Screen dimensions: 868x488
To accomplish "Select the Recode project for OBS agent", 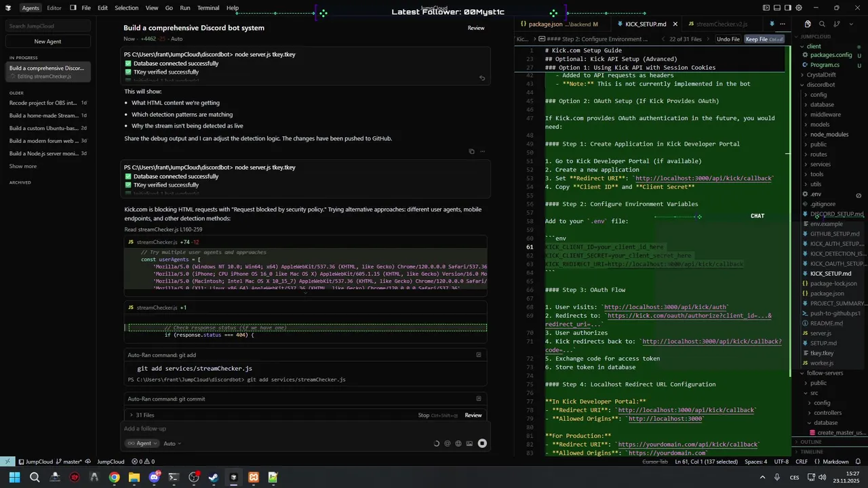I will tap(47, 103).
